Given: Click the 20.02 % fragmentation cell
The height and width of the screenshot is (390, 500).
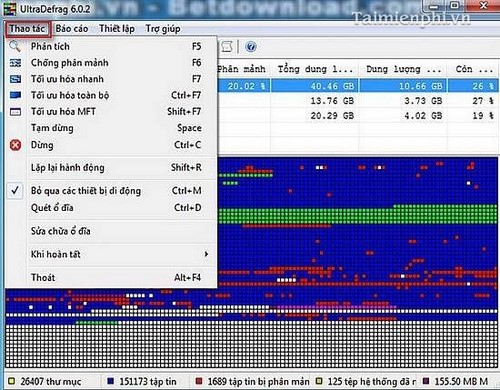Looking at the screenshot, I should click(x=246, y=86).
